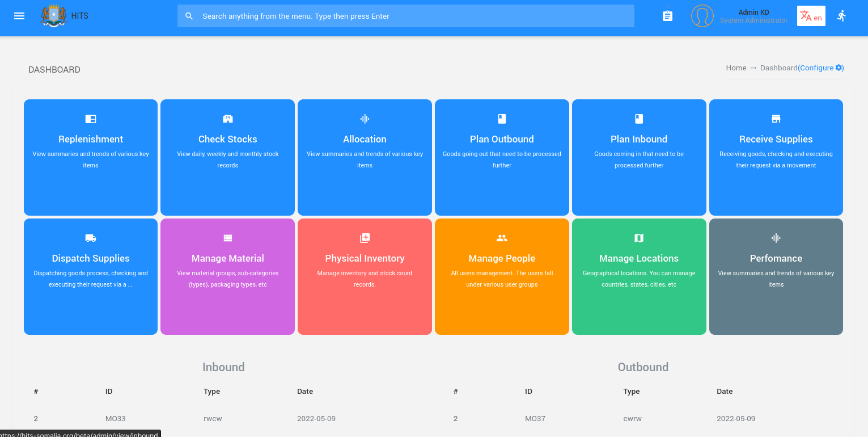Viewport: 868px width, 437px height.
Task: Open the language selector showing en
Action: (x=811, y=16)
